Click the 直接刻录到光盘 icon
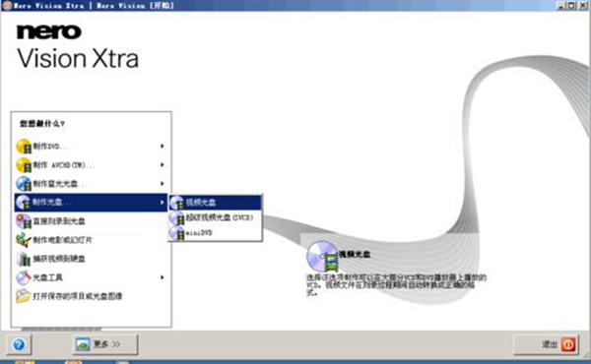Image resolution: width=591 pixels, height=364 pixels. [x=24, y=221]
